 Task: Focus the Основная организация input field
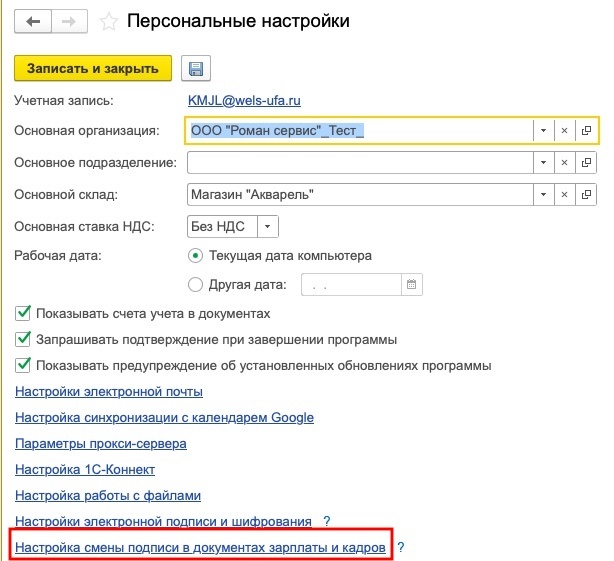(360, 130)
